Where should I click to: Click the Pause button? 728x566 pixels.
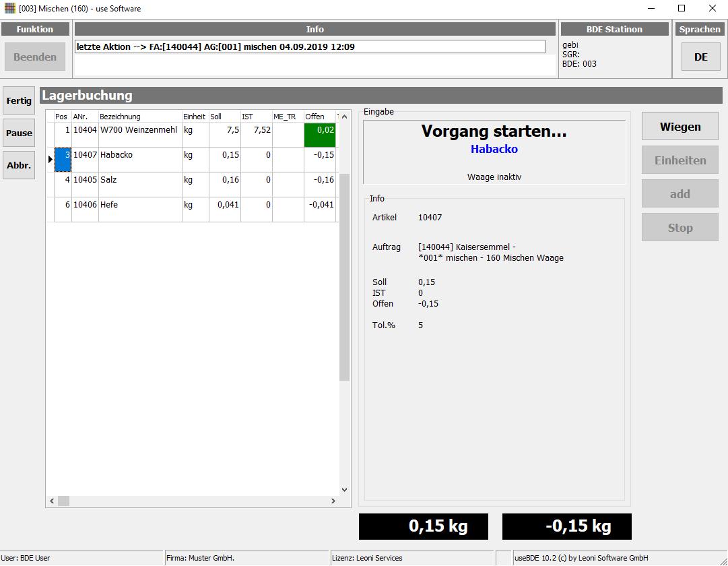click(x=19, y=133)
